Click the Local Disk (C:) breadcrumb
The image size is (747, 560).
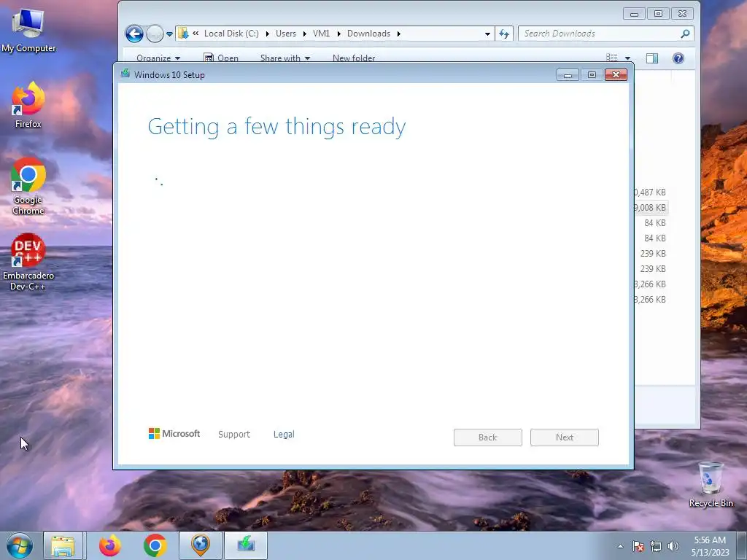231,34
